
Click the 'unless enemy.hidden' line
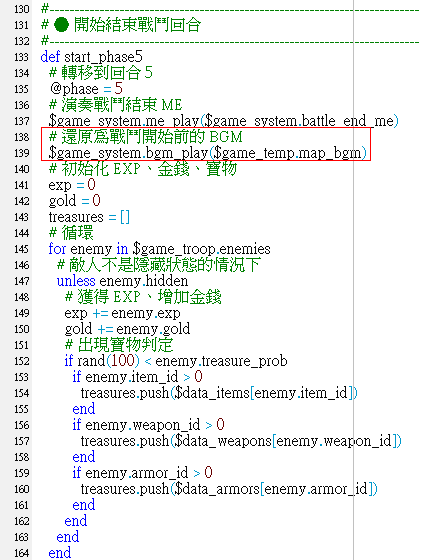[122, 281]
